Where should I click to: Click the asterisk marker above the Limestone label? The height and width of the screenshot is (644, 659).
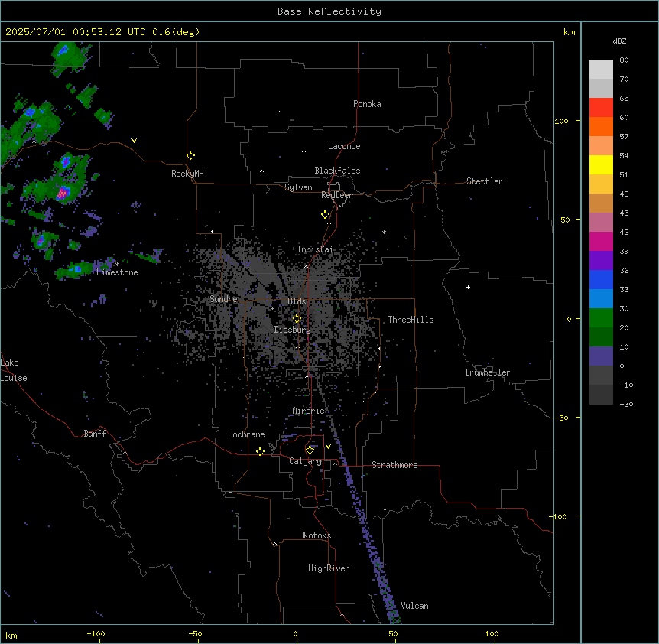[117, 265]
